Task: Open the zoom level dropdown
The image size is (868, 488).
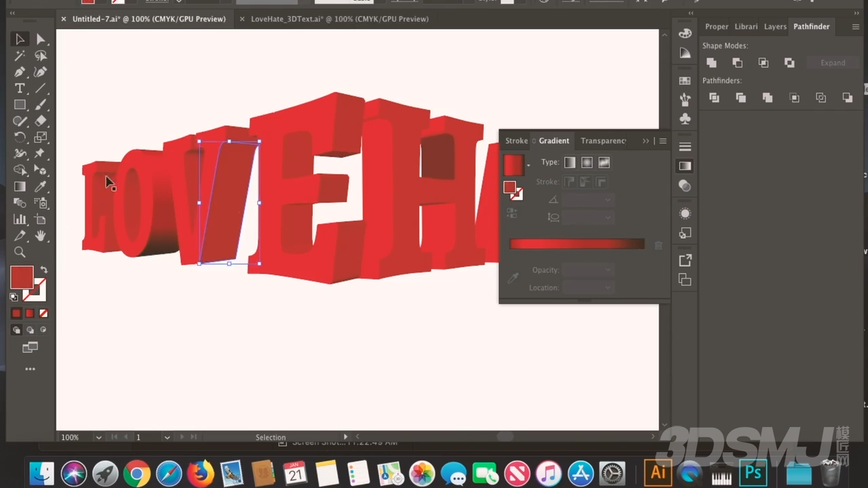Action: (98, 437)
